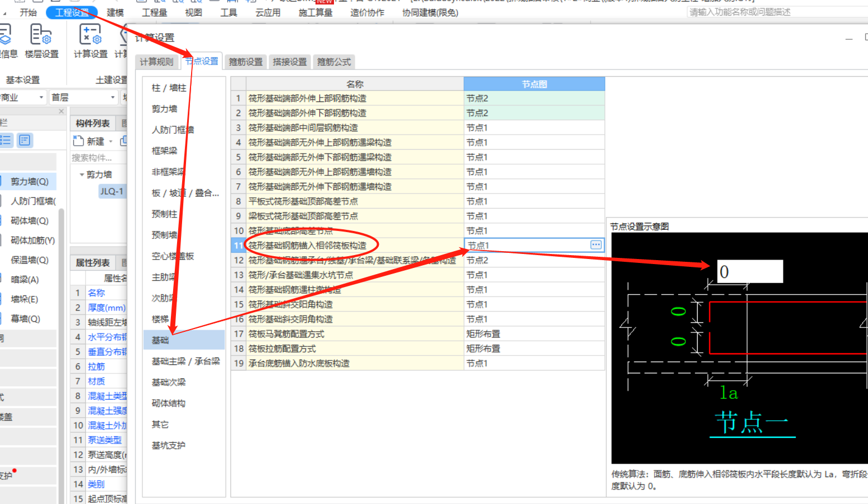Image resolution: width=868 pixels, height=504 pixels.
Task: Open the 施工算量 ribbon tab
Action: click(x=315, y=12)
